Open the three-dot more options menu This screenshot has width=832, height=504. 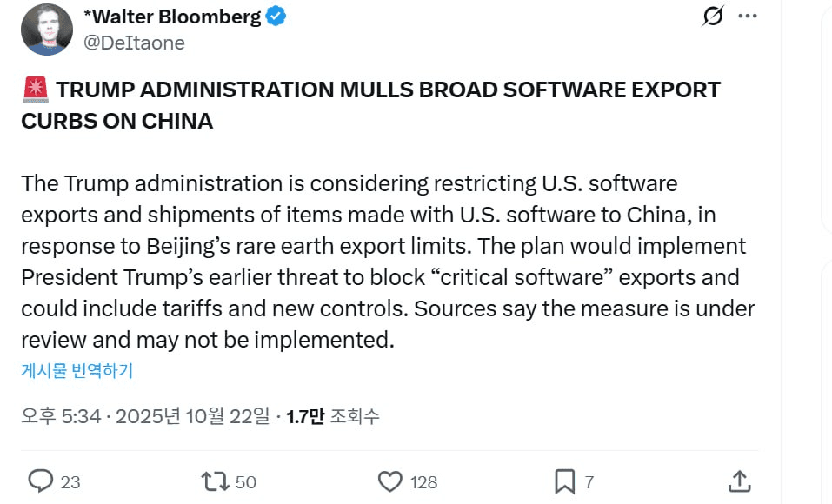pos(747,17)
